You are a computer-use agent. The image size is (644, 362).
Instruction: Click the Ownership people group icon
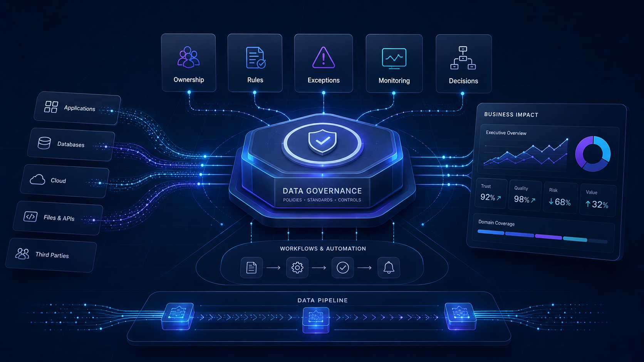coord(188,57)
